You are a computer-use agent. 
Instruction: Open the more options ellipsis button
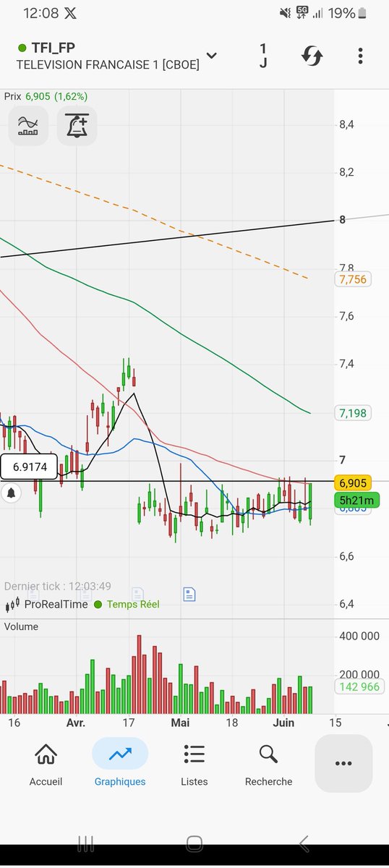coord(343,764)
